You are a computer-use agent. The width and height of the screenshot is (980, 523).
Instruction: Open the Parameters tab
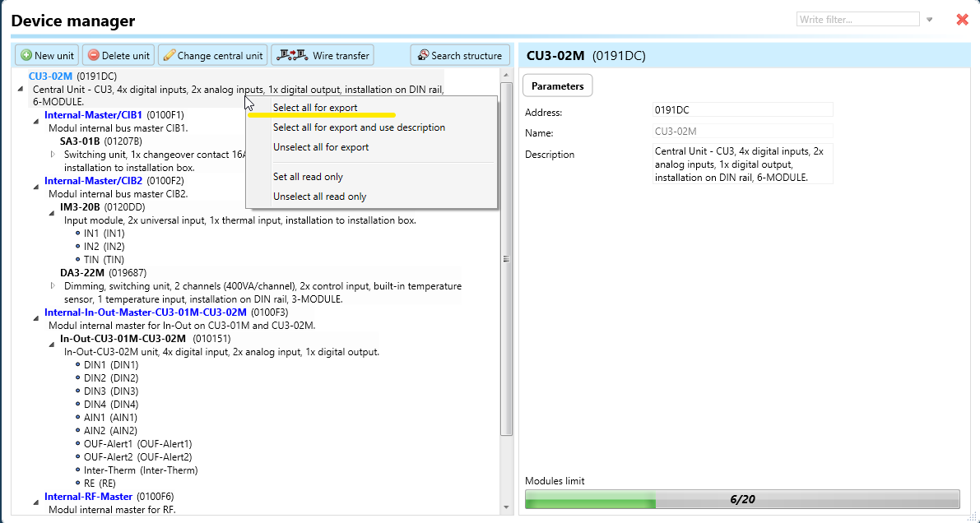tap(557, 86)
